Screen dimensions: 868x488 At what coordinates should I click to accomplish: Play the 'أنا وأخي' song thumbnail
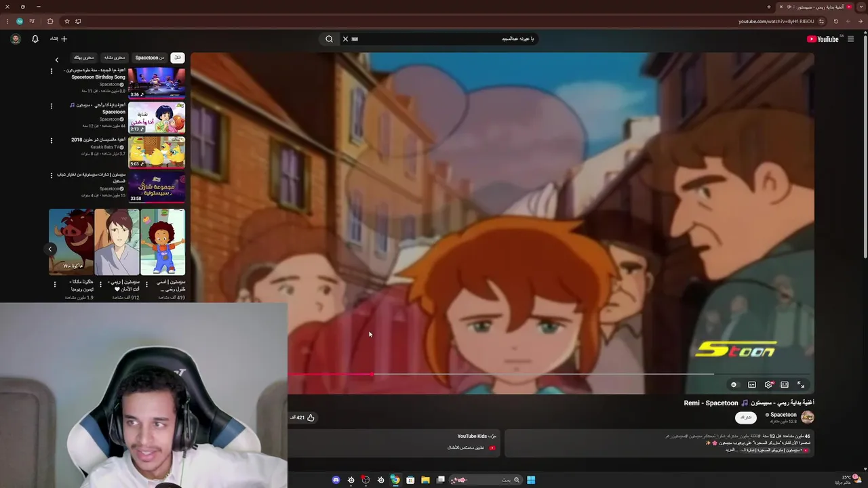157,117
